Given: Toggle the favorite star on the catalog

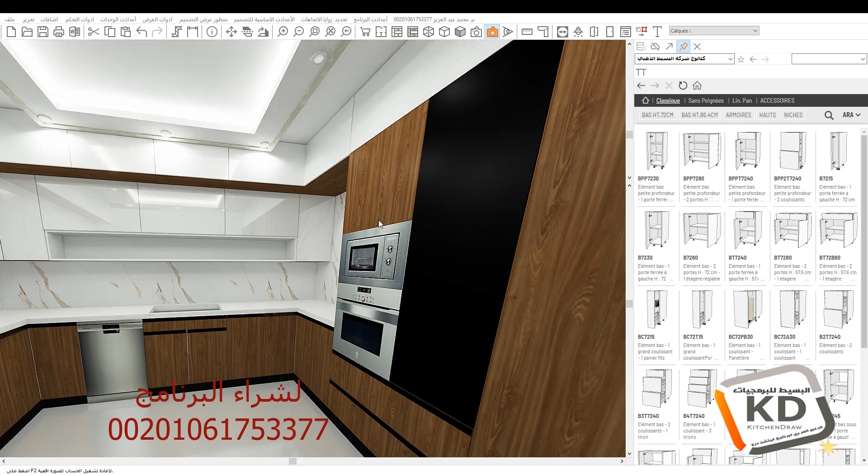Looking at the screenshot, I should click(x=741, y=59).
